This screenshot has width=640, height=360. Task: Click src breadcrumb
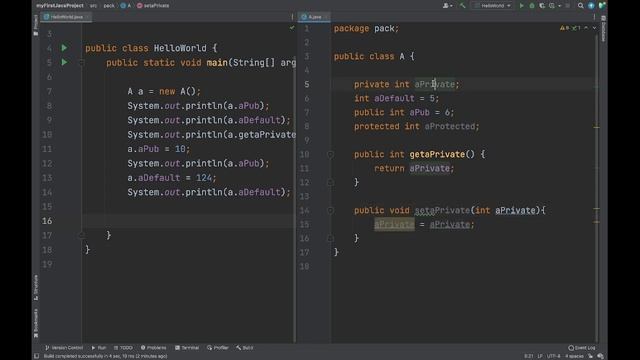point(93,6)
